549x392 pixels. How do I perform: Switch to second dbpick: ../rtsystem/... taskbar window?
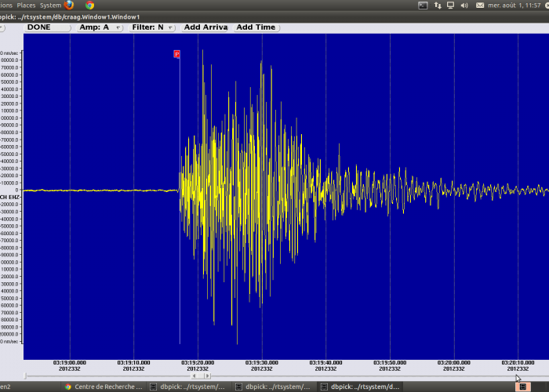pyautogui.click(x=274, y=387)
